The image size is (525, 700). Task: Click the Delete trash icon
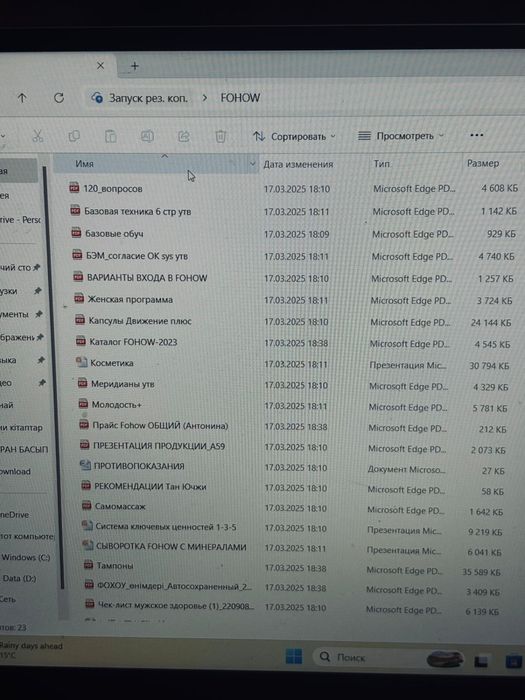point(221,136)
